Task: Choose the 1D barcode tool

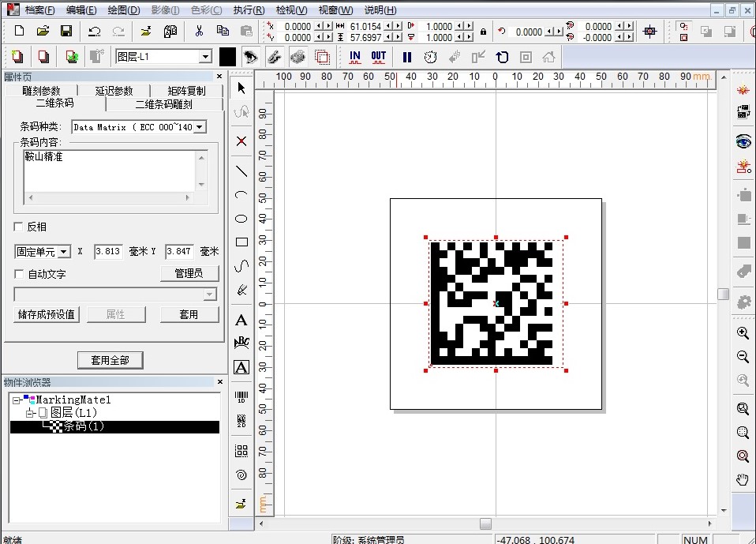Action: click(241, 397)
